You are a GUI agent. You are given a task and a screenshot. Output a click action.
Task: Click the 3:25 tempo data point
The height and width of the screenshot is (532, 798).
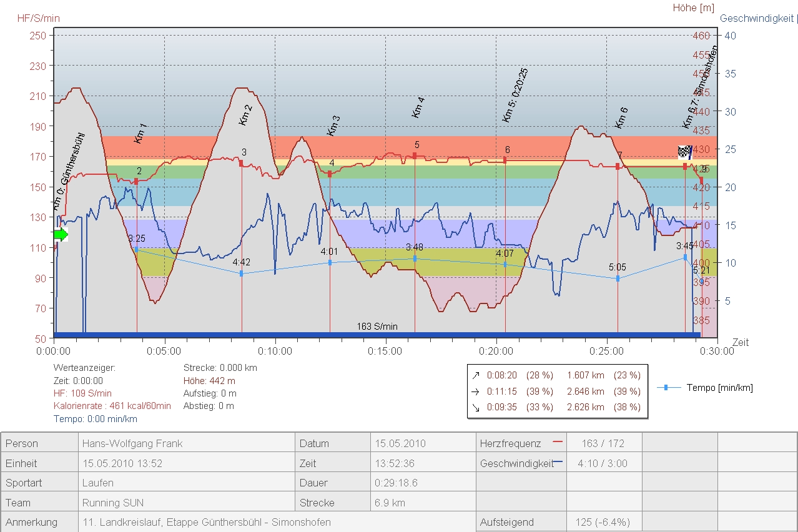pyautogui.click(x=137, y=249)
